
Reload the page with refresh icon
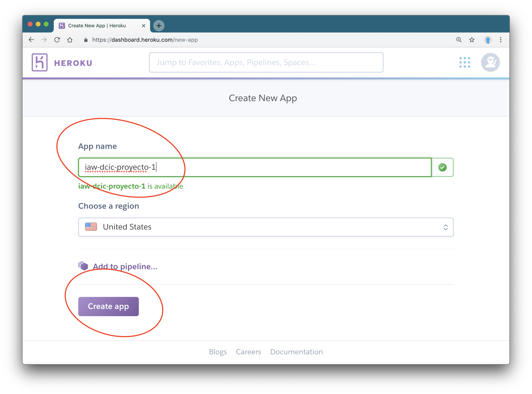(x=57, y=40)
